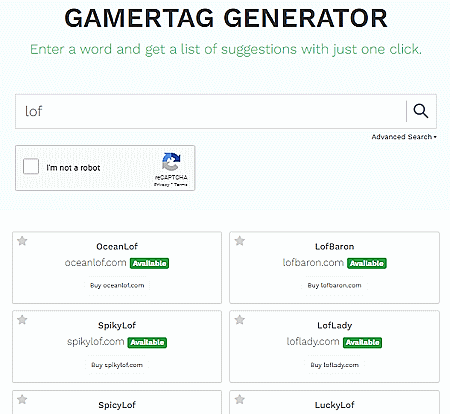Star the LuckyLof suggestion
Image resolution: width=450 pixels, height=414 pixels.
[240, 399]
